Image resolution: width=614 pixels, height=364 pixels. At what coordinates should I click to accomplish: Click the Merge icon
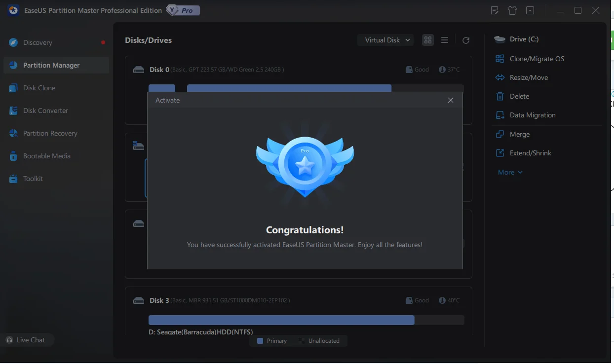(500, 134)
